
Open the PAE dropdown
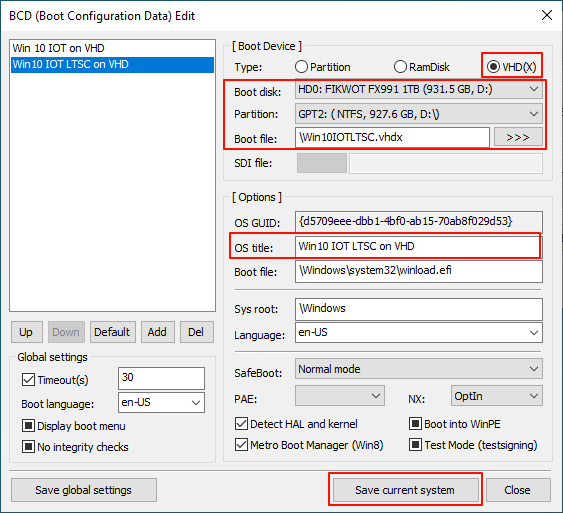click(x=340, y=396)
